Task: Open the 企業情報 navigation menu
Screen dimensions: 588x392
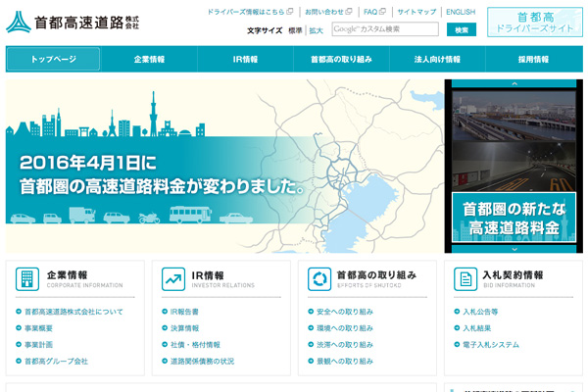Action: (x=149, y=59)
